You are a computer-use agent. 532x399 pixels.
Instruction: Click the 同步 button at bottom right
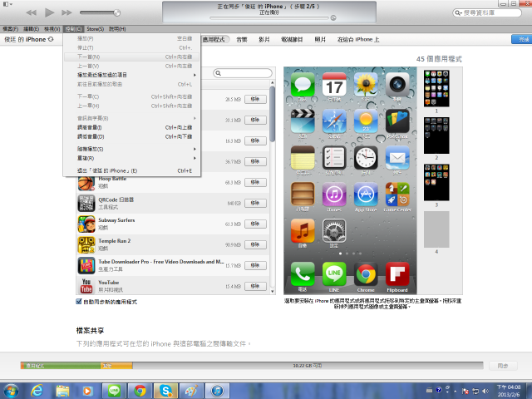point(503,366)
